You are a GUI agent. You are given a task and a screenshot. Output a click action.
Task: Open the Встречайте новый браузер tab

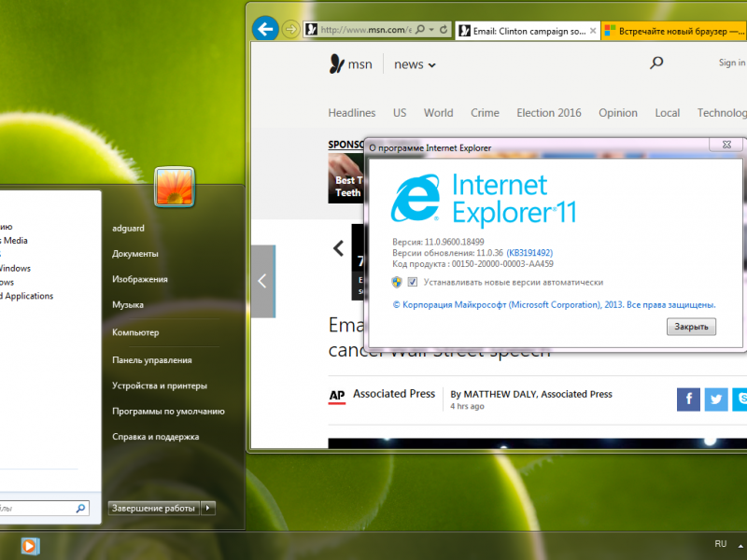pyautogui.click(x=673, y=31)
